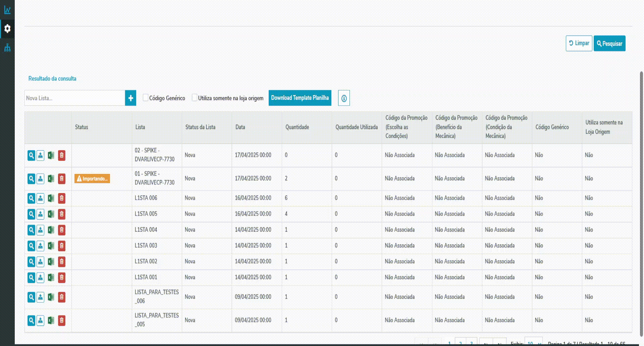Image resolution: width=644 pixels, height=346 pixels.
Task: Select the LISTA_PARA_TESTES_006 name cell
Action: 157,297
